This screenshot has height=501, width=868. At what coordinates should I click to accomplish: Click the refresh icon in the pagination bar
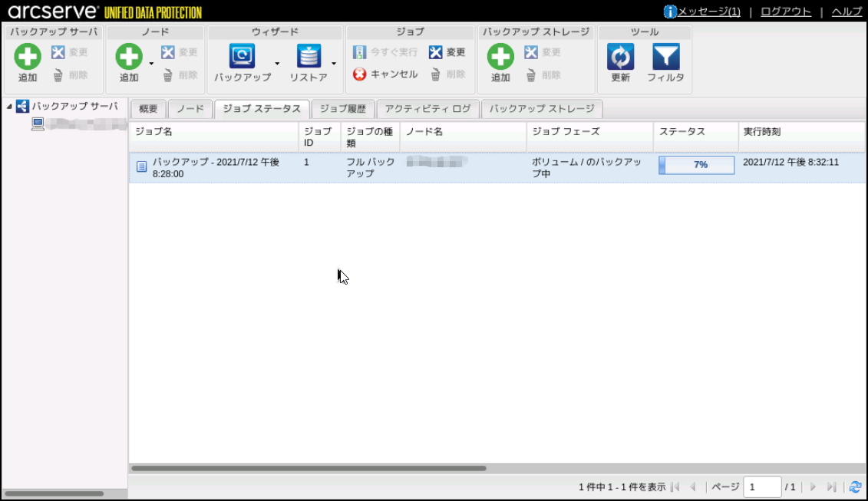click(856, 487)
